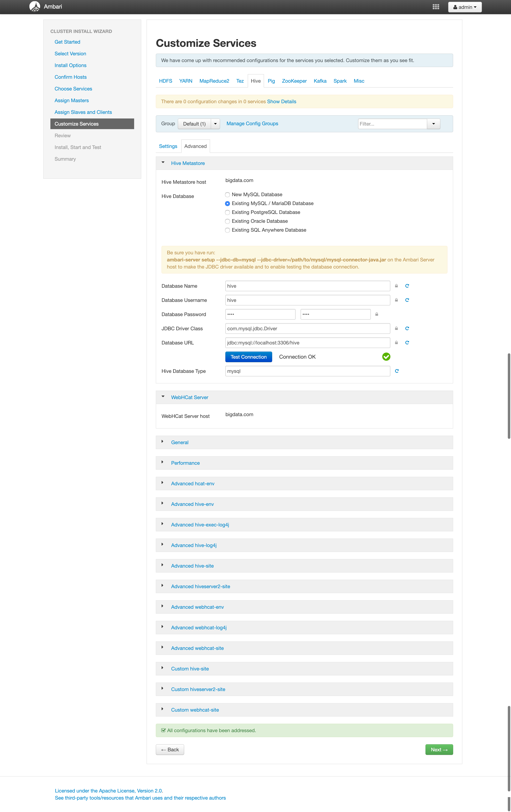Collapse the Hive Metastore section

163,162
